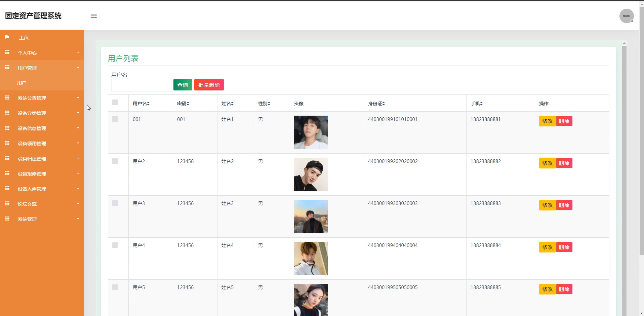Click the grid icon beside 系统管理
The height and width of the screenshot is (316, 644).
pos(7,219)
